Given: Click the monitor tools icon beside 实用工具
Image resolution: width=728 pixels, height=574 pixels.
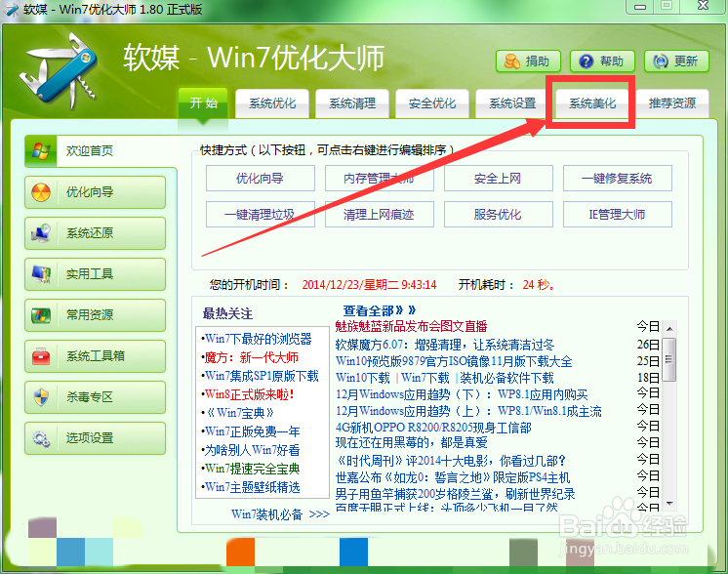Looking at the screenshot, I should pyautogui.click(x=41, y=274).
